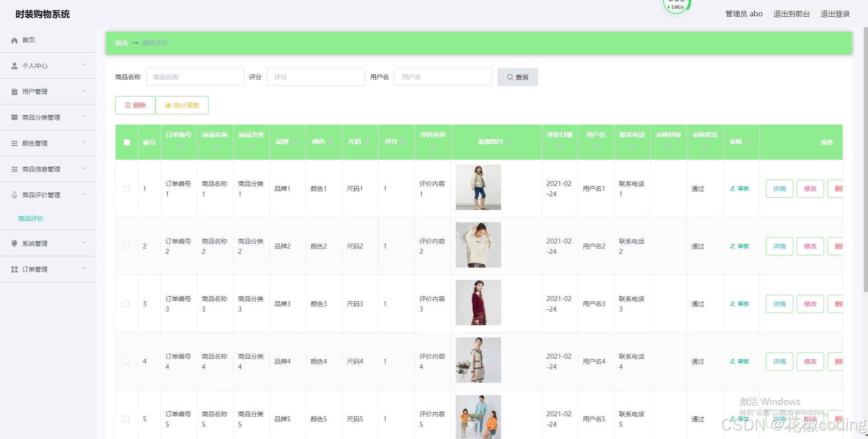Click the red 删除 button above table
868x439 pixels.
tap(135, 105)
